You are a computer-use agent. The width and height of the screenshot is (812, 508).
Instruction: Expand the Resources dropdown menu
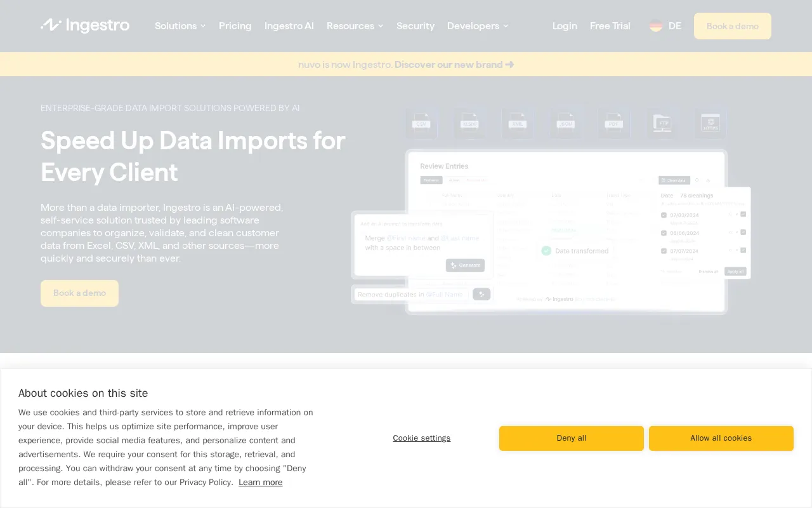(x=355, y=26)
